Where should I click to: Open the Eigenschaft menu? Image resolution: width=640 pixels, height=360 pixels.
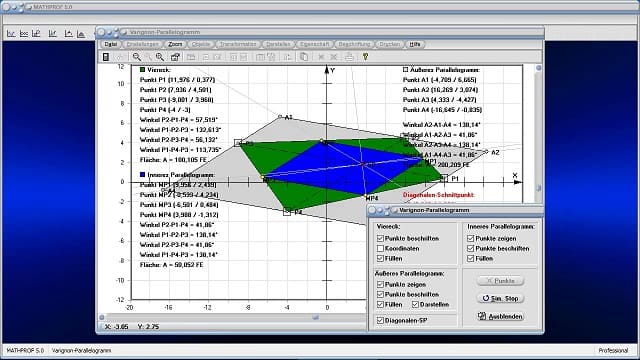[314, 44]
